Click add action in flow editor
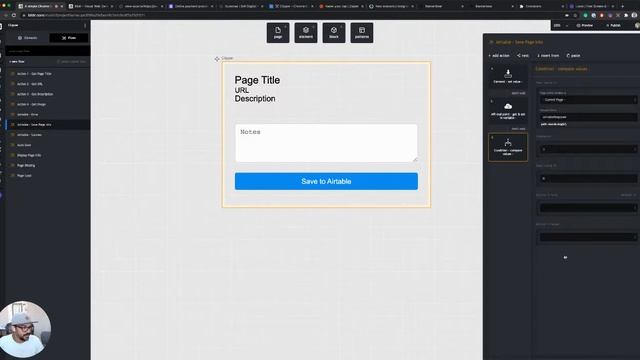This screenshot has height=360, width=640. [499, 56]
